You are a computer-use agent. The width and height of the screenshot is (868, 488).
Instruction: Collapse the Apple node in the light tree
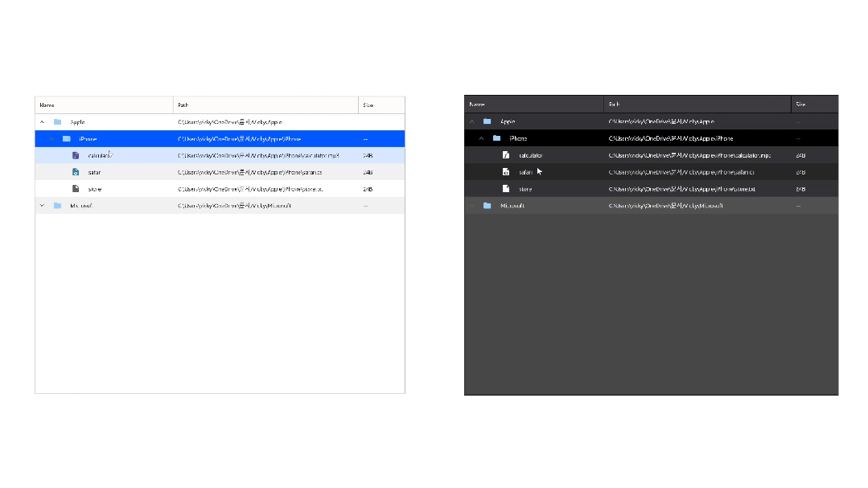[42, 121]
